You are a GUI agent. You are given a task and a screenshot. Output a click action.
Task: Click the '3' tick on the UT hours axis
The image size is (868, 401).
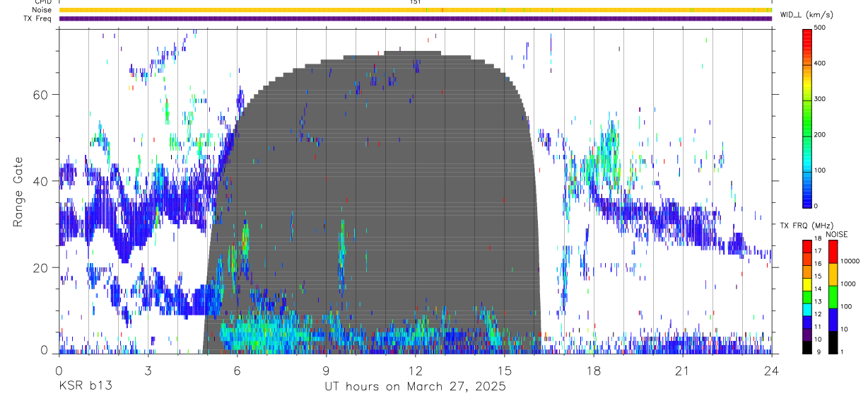[148, 370]
